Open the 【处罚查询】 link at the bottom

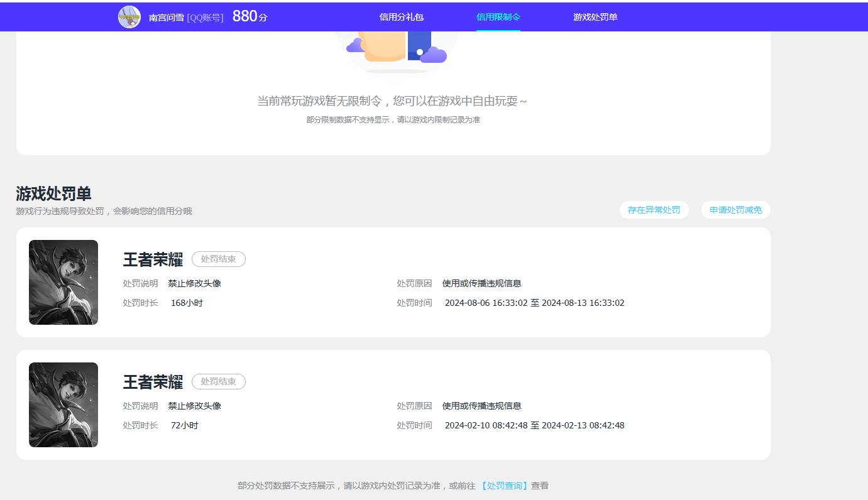(503, 485)
